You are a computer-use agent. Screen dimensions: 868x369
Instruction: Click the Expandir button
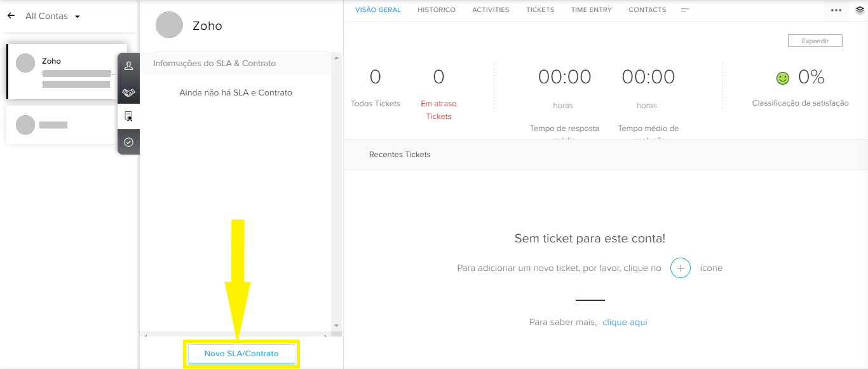tap(815, 41)
